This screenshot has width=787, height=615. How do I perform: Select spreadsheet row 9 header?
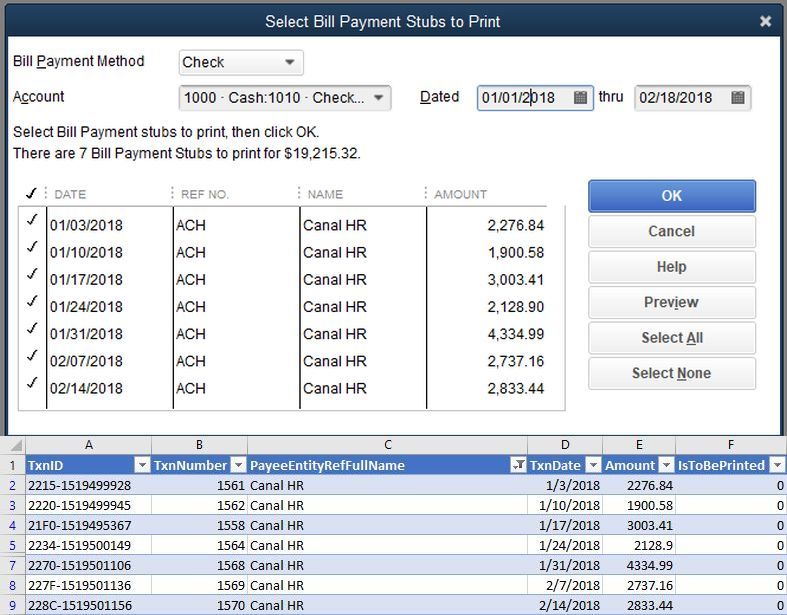pos(13,605)
